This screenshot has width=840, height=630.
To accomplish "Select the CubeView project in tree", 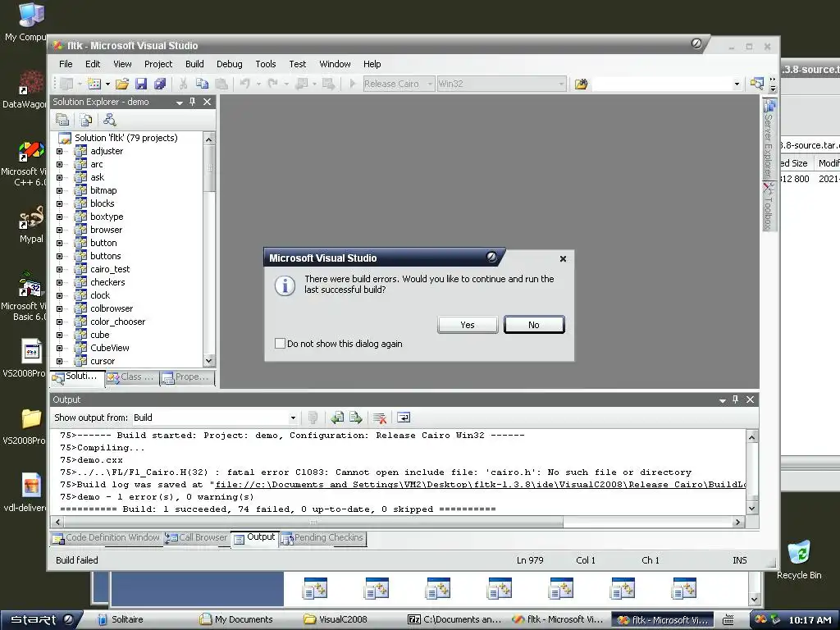I will (x=110, y=348).
